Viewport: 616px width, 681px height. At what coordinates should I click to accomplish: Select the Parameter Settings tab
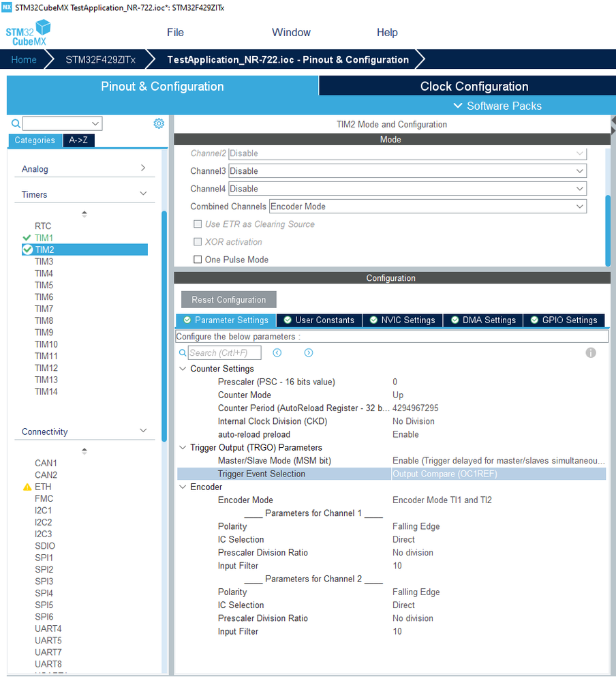(x=226, y=320)
